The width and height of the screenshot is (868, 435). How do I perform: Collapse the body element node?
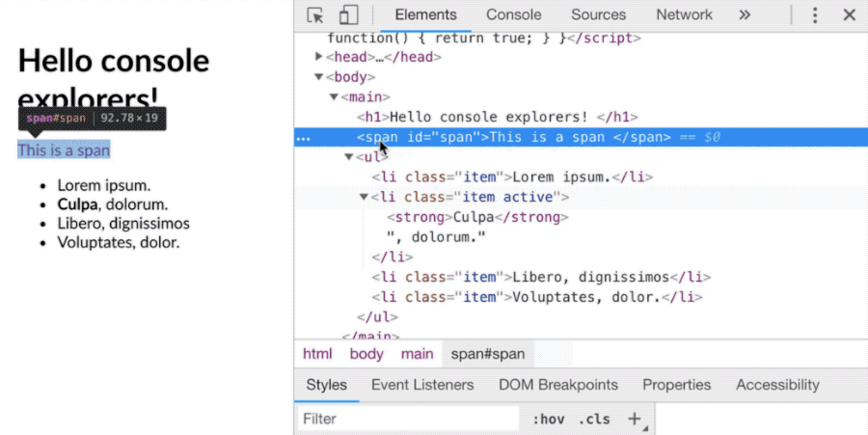click(319, 77)
